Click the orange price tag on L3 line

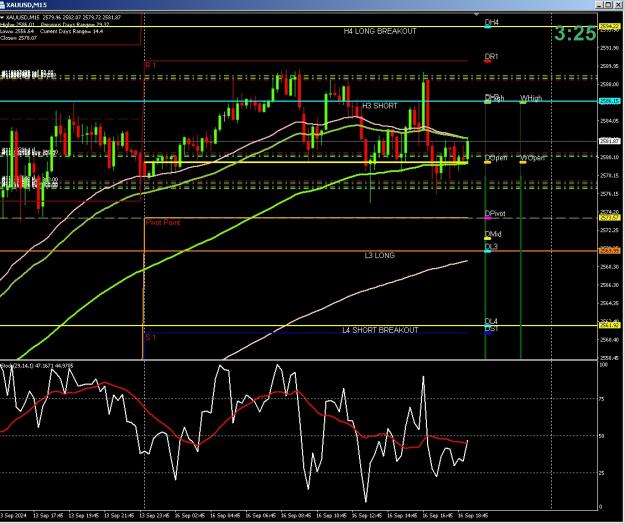[x=610, y=251]
